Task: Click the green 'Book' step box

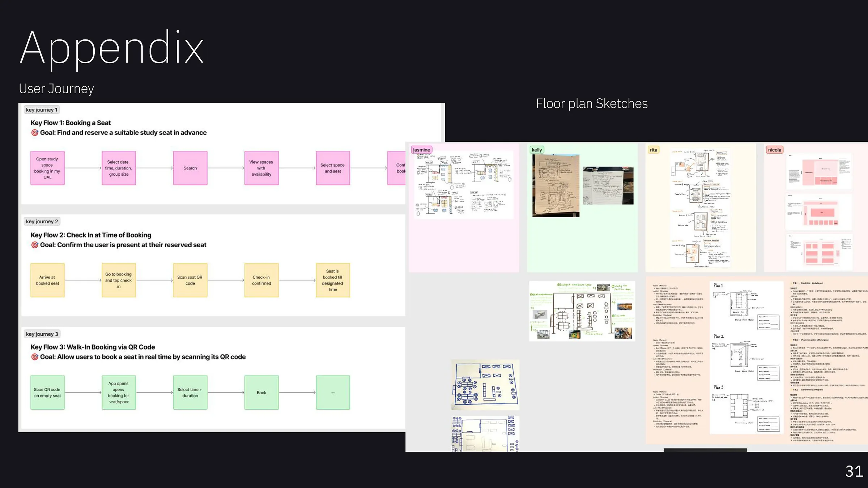Action: [x=261, y=393]
